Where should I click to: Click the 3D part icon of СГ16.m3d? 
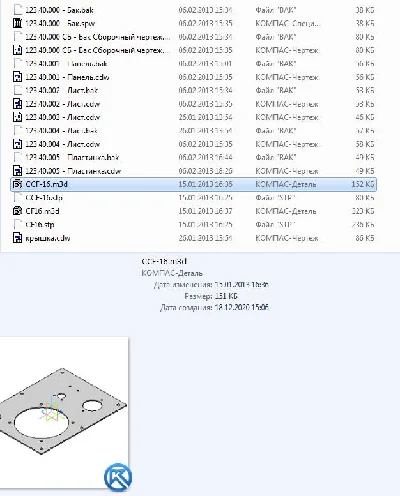tap(17, 211)
